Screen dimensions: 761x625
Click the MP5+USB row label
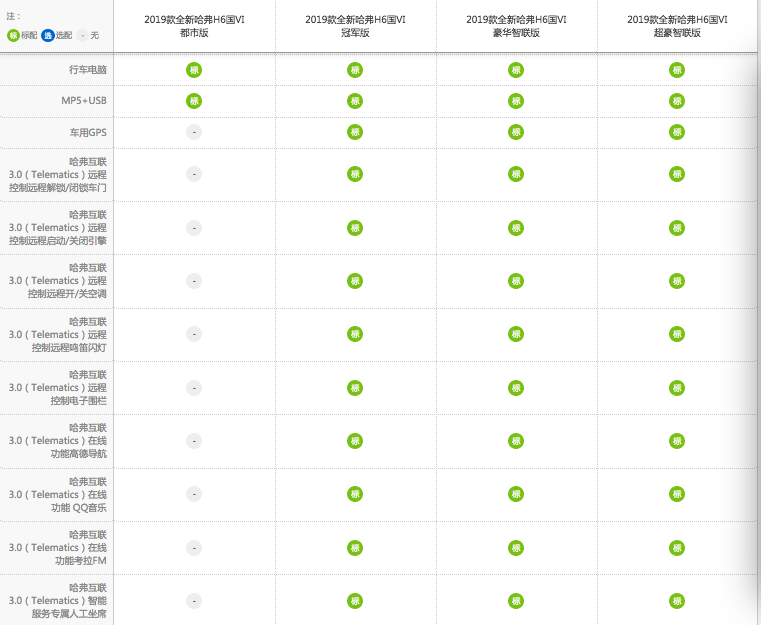(x=83, y=101)
